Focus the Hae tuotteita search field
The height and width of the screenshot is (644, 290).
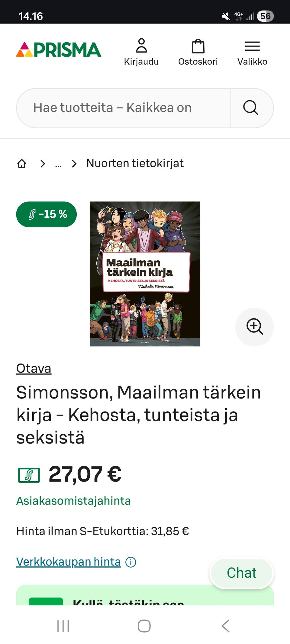(x=124, y=108)
